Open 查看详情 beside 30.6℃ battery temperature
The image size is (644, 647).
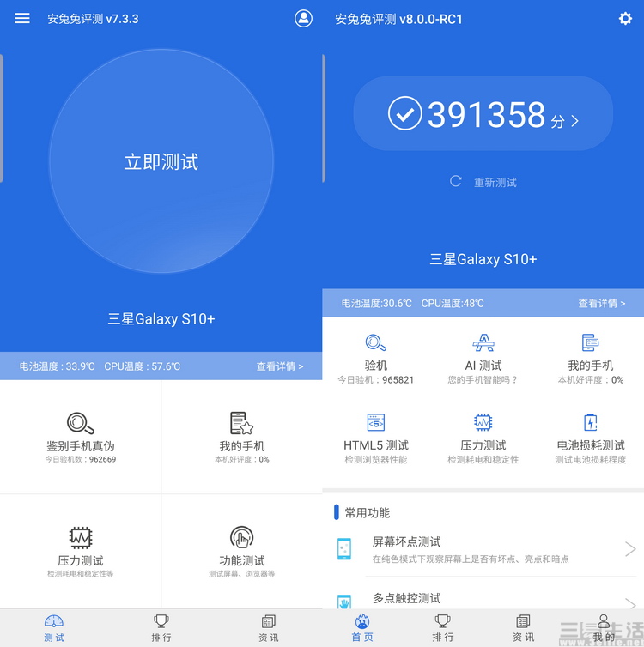click(x=601, y=304)
